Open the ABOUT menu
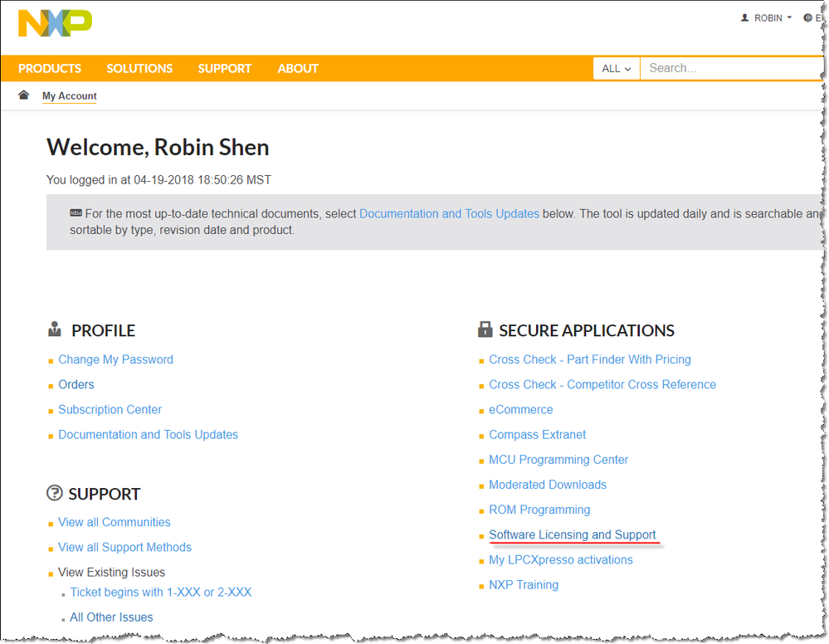Image resolution: width=829 pixels, height=644 pixels. click(x=298, y=69)
